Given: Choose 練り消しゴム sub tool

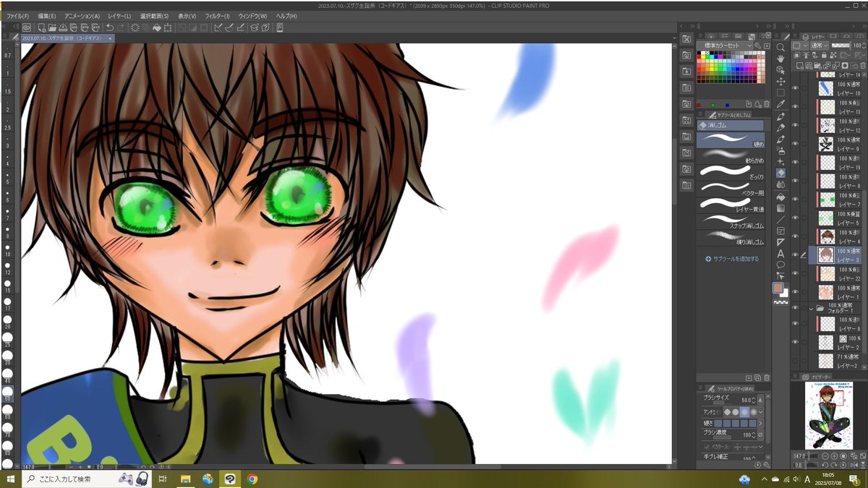Looking at the screenshot, I should 731,237.
